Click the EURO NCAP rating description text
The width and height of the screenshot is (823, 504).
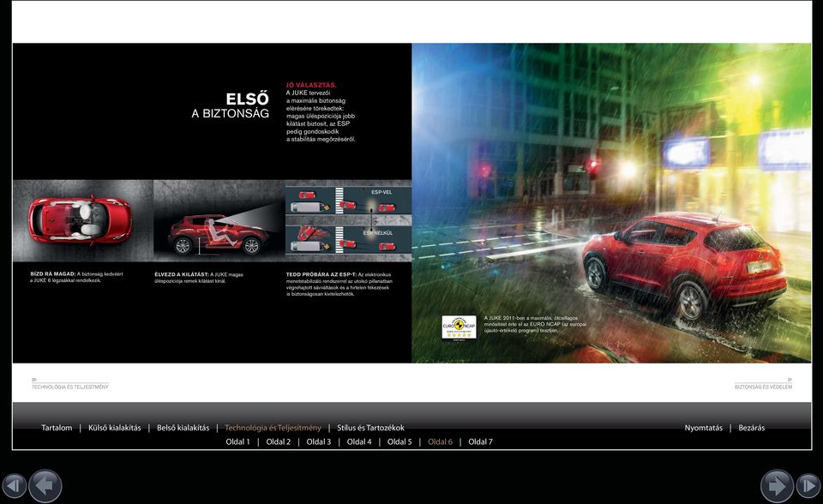(x=535, y=324)
